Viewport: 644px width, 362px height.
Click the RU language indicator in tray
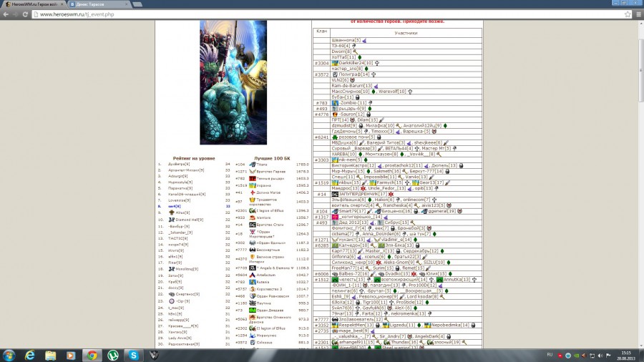click(550, 355)
